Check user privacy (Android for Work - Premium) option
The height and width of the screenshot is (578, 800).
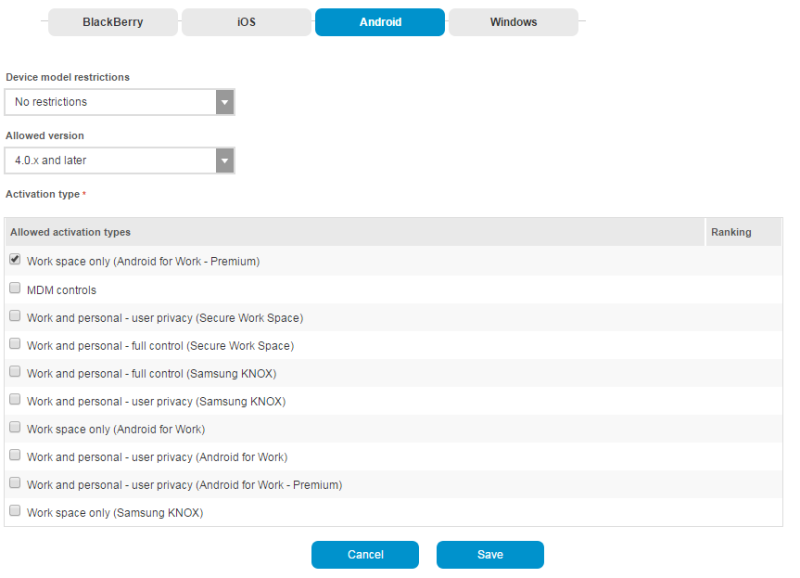(15, 483)
